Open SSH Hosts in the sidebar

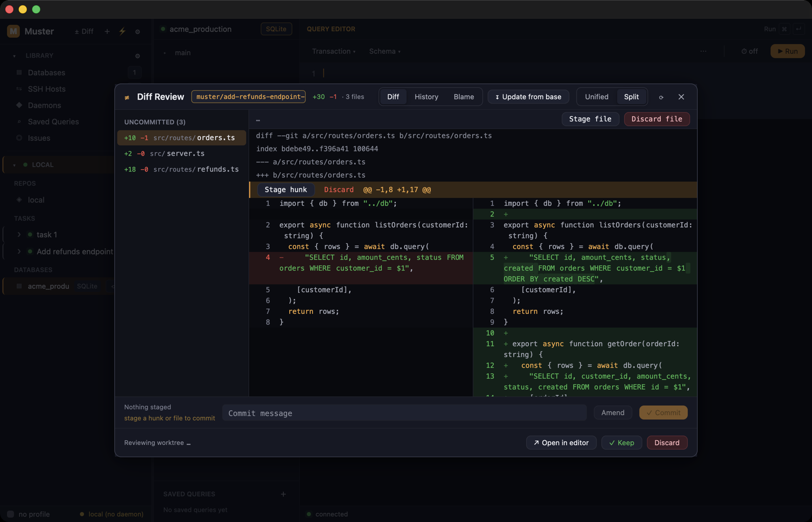[x=46, y=89]
